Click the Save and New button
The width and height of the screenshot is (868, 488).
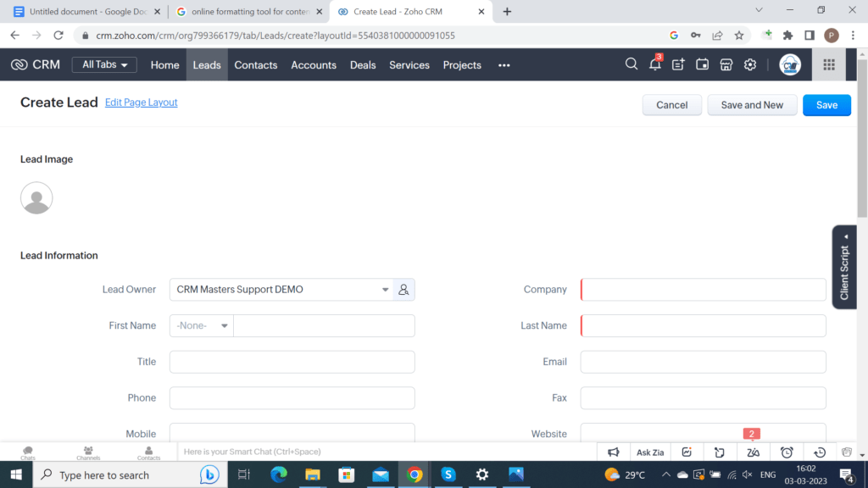[752, 104]
